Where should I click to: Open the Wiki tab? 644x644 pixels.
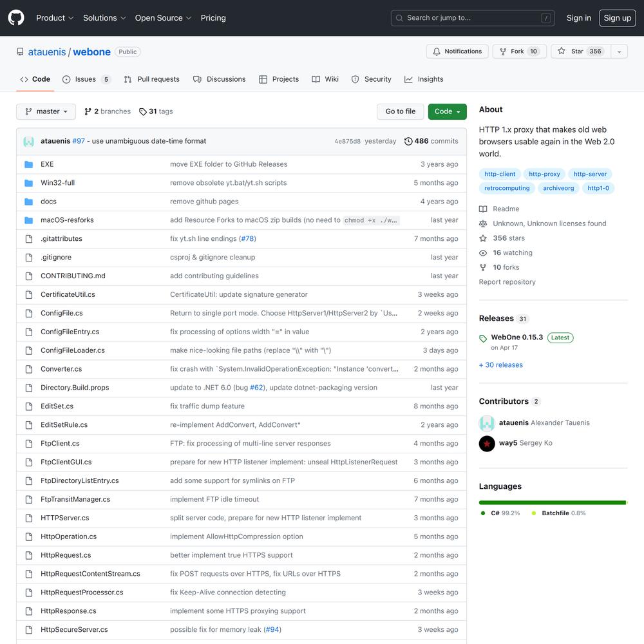click(x=325, y=79)
